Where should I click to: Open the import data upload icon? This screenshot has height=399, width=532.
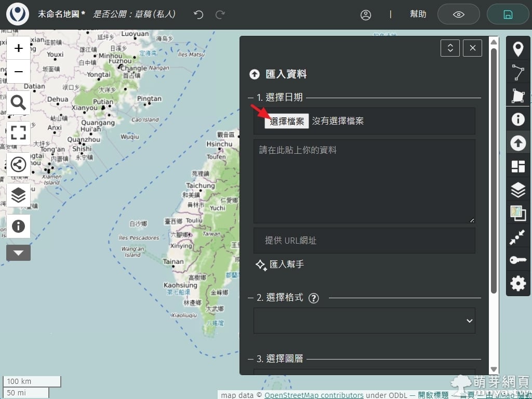518,143
